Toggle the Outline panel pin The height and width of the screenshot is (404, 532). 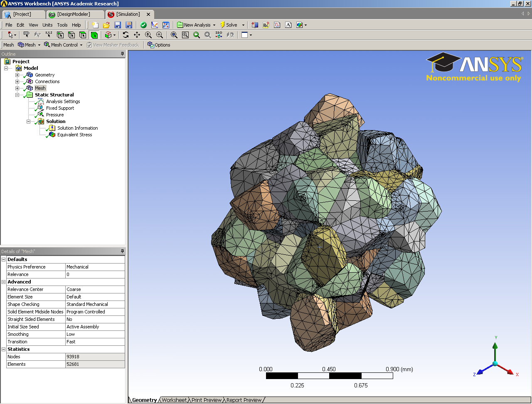tap(122, 54)
